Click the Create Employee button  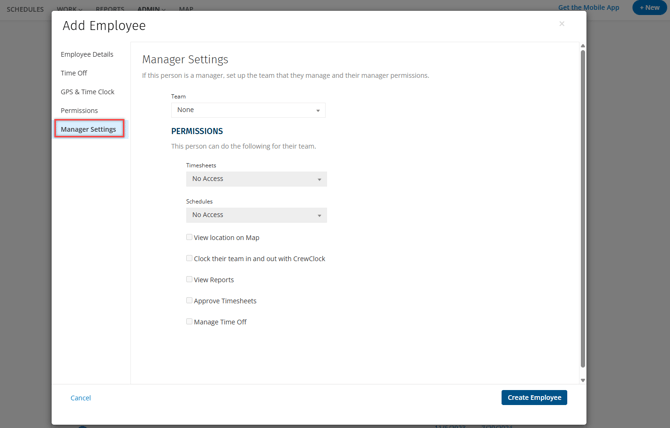[534, 397]
